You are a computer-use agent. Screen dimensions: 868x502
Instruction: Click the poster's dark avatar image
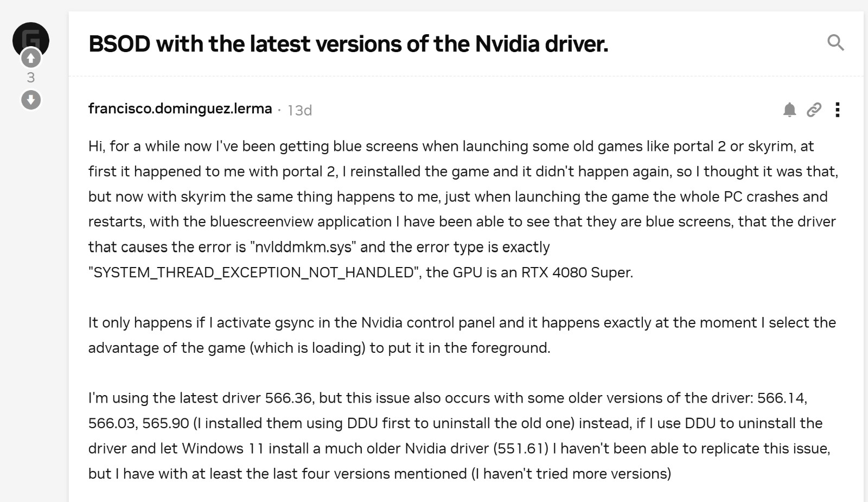point(31,36)
